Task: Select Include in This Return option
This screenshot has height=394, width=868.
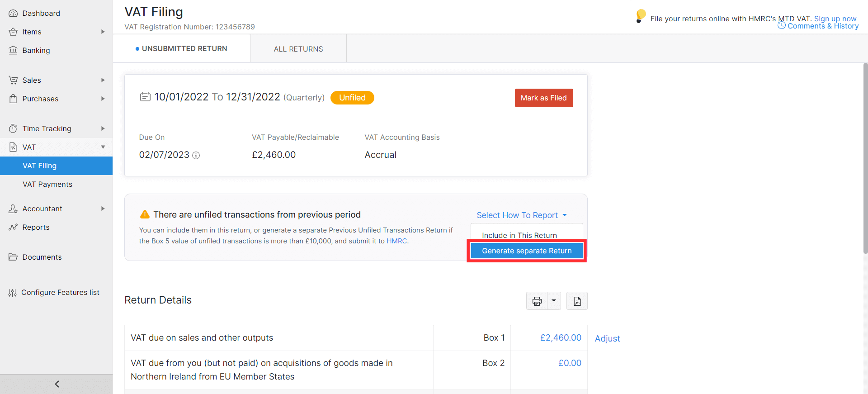Action: click(x=519, y=235)
